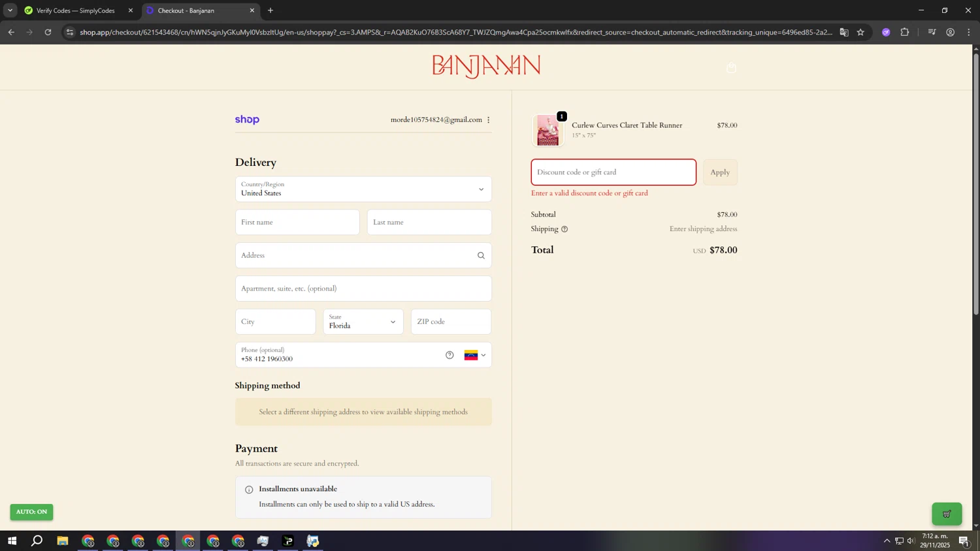Viewport: 980px width, 551px height.
Task: Expand the State dropdown showing Florida
Action: point(363,322)
